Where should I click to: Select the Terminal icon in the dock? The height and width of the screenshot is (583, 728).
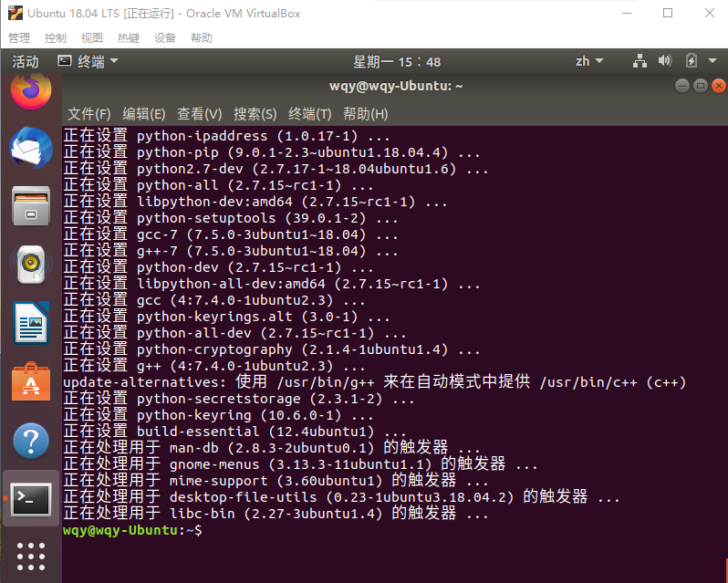(x=31, y=499)
